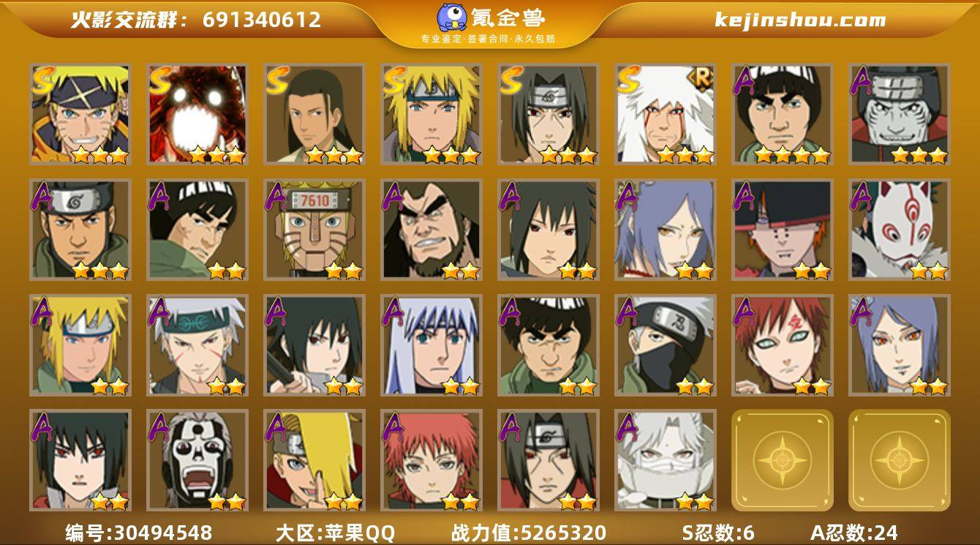
Task: Choose the blonde Deidara portrait covering one eye
Action: point(314,460)
